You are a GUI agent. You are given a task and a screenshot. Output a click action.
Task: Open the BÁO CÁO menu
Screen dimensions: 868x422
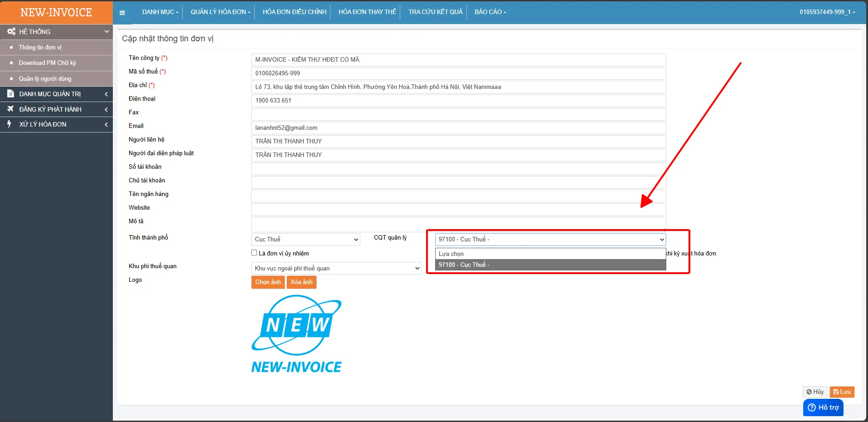pyautogui.click(x=490, y=12)
